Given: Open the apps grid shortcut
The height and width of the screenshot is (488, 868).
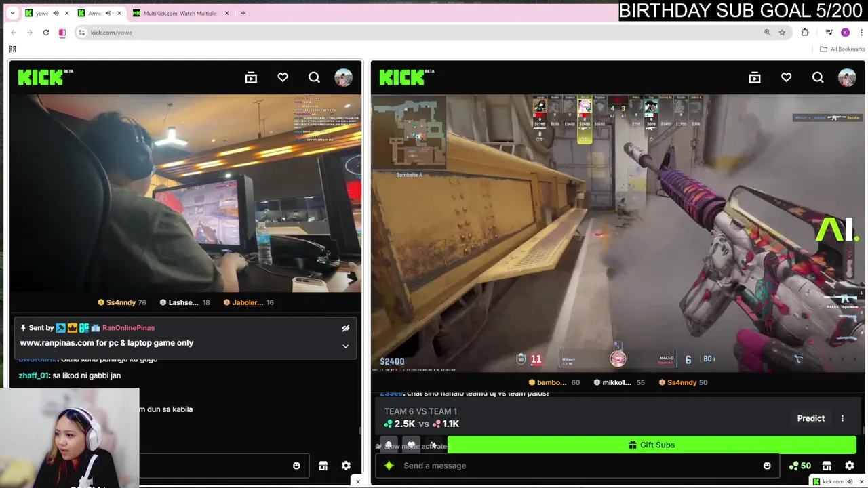Looking at the screenshot, I should 12,49.
